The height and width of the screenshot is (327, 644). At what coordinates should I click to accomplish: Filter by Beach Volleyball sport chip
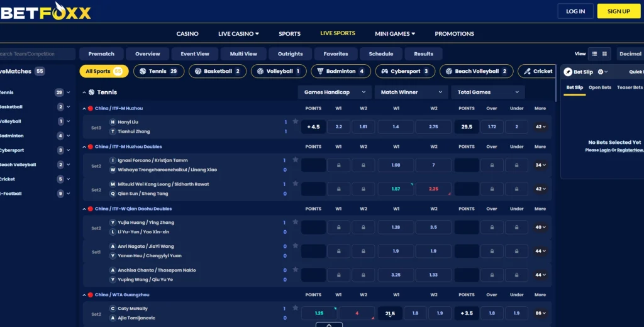477,71
